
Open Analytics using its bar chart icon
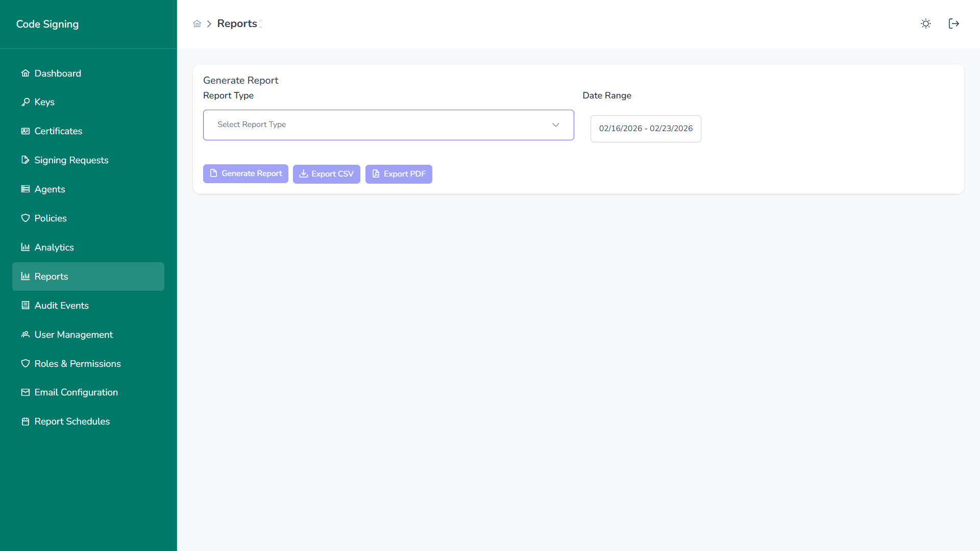(x=25, y=247)
